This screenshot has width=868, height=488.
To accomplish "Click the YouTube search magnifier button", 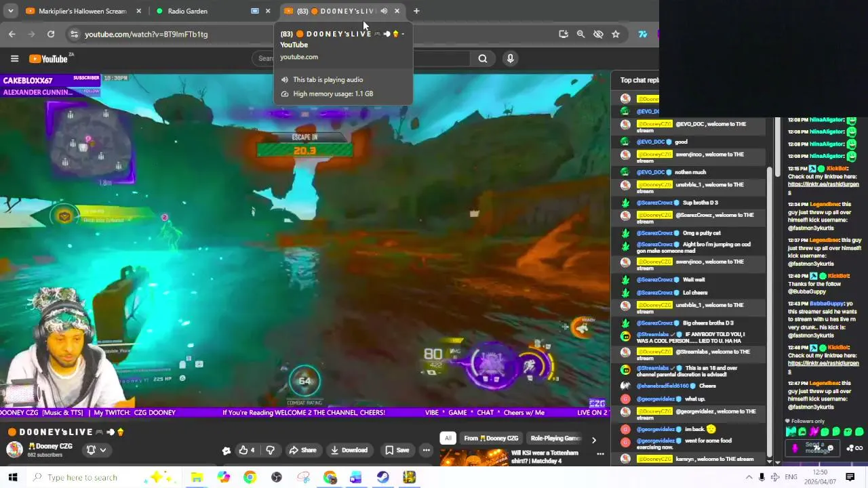I will point(483,58).
